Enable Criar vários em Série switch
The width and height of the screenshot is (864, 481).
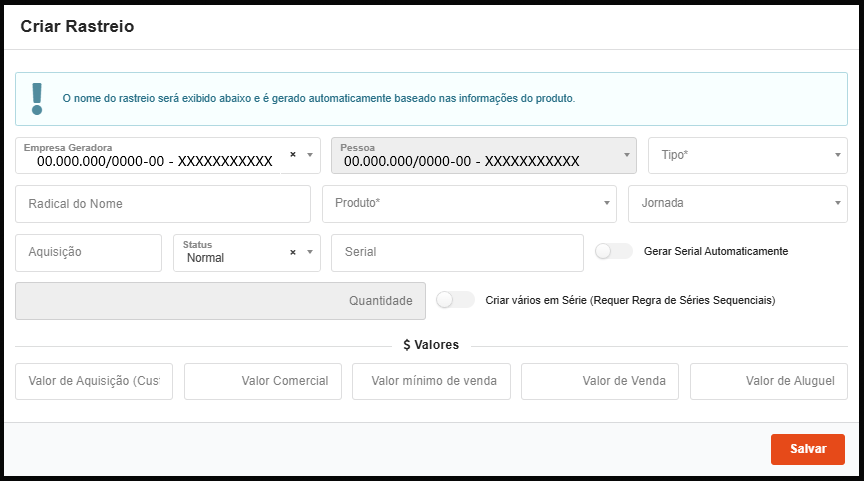coord(455,300)
